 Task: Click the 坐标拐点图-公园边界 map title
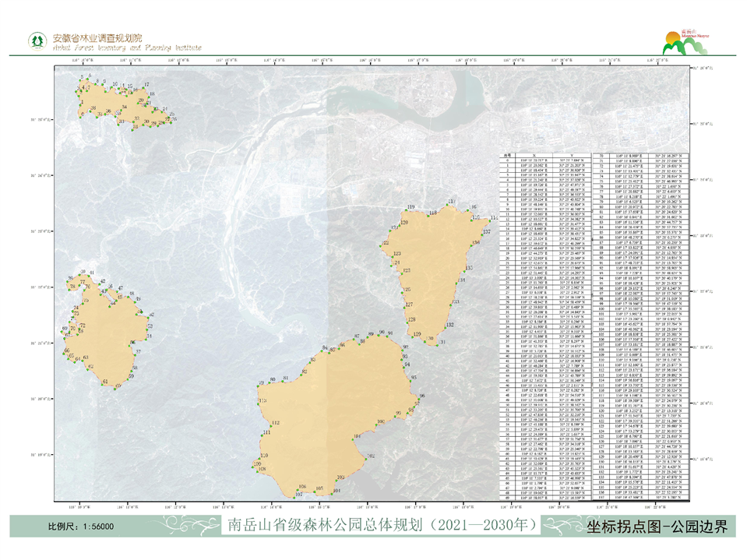point(657,527)
